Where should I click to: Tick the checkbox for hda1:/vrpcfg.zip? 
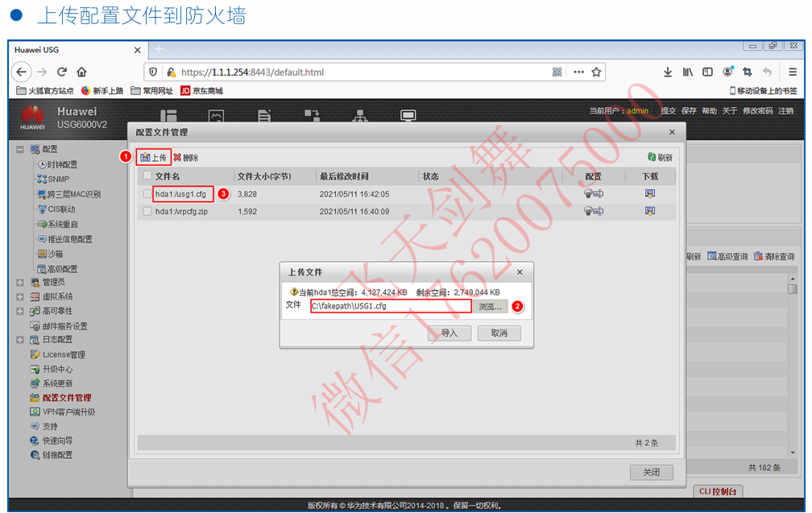tap(147, 211)
